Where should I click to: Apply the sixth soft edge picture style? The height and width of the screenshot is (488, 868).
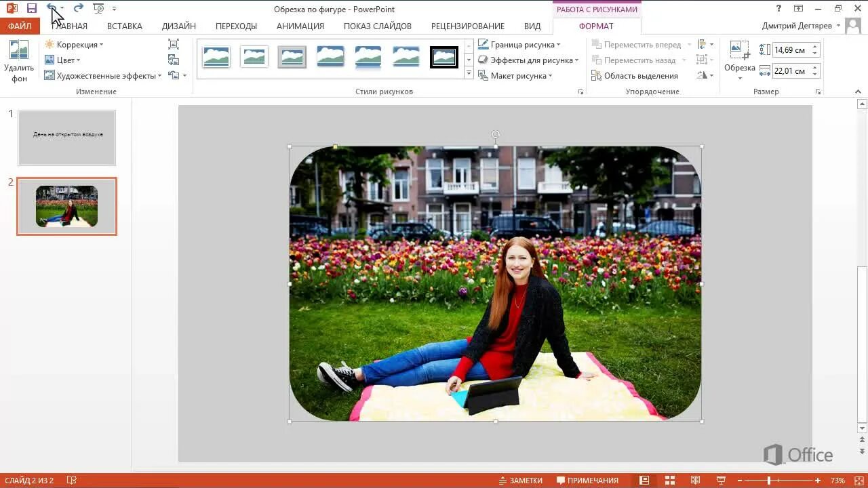pyautogui.click(x=406, y=57)
